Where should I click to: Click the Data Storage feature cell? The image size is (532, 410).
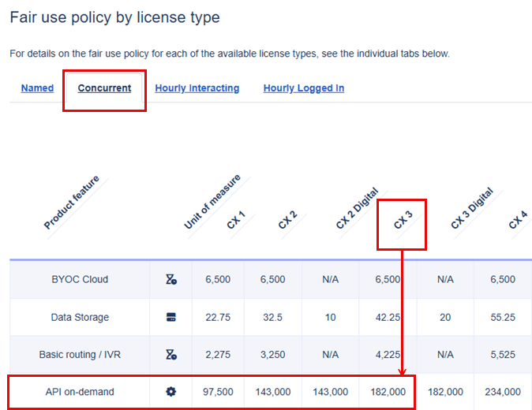coord(79,317)
